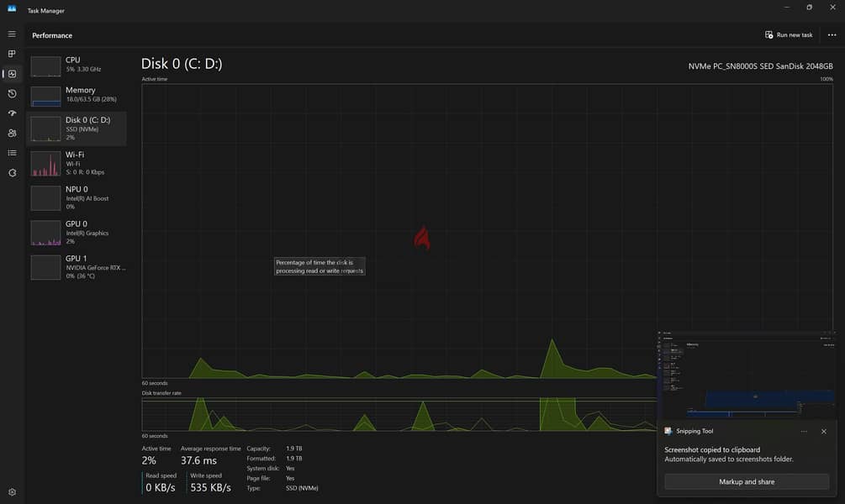Select GPU 0 Intel Graphics item
Screen dimensions: 845x504
tap(77, 232)
